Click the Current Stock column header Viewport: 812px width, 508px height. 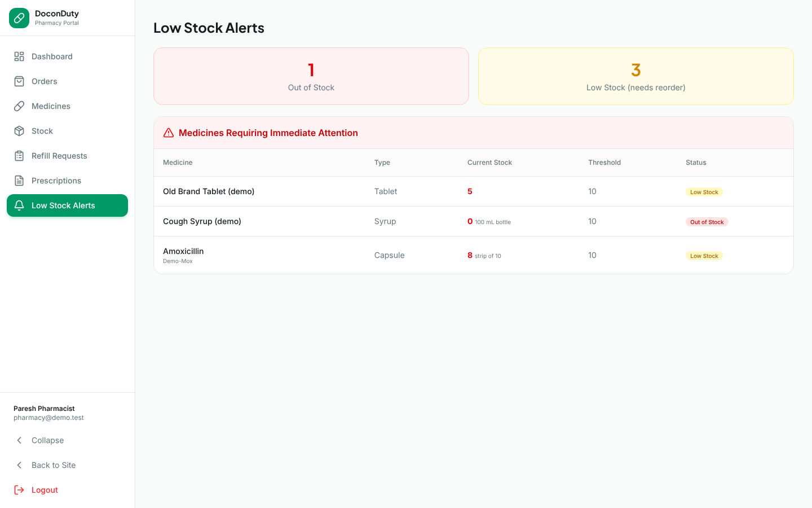point(489,163)
